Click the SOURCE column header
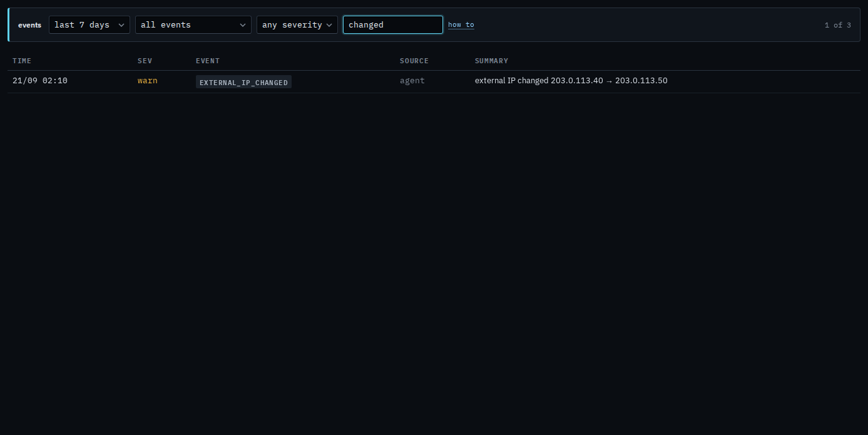The image size is (868, 435). 414,61
